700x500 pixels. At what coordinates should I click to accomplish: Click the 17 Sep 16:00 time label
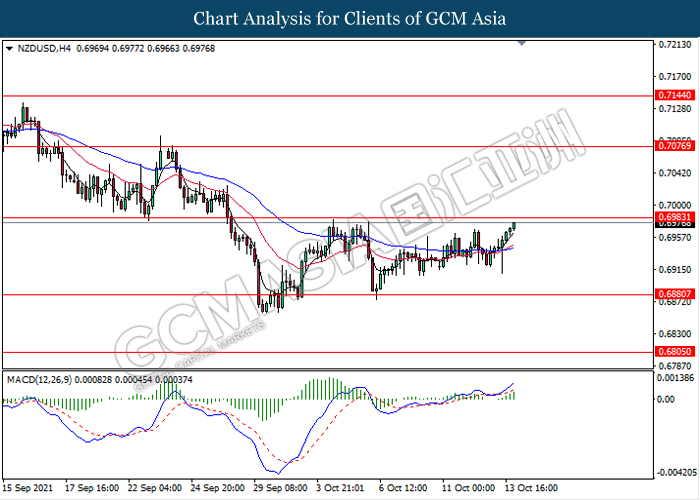click(x=92, y=488)
